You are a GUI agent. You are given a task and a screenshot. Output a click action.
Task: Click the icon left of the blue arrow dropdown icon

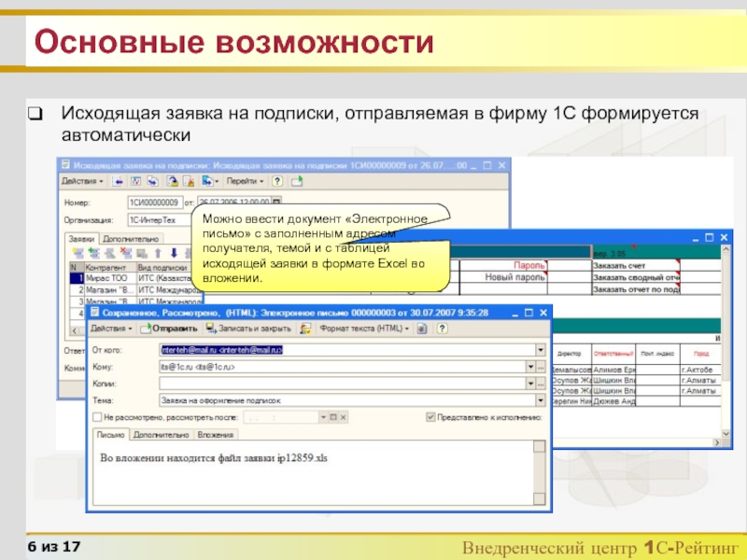(x=189, y=181)
